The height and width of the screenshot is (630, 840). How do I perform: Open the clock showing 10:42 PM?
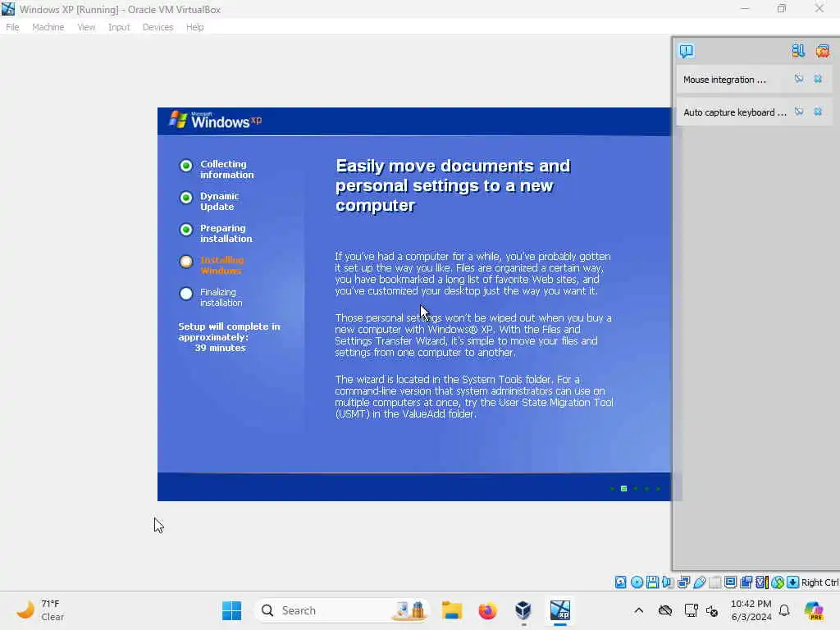pyautogui.click(x=751, y=610)
